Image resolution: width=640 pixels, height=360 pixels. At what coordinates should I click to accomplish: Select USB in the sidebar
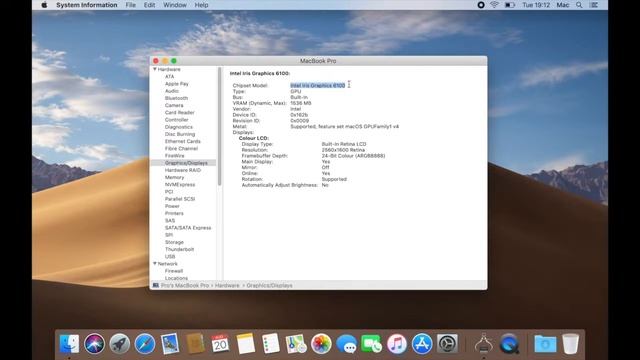(x=170, y=256)
